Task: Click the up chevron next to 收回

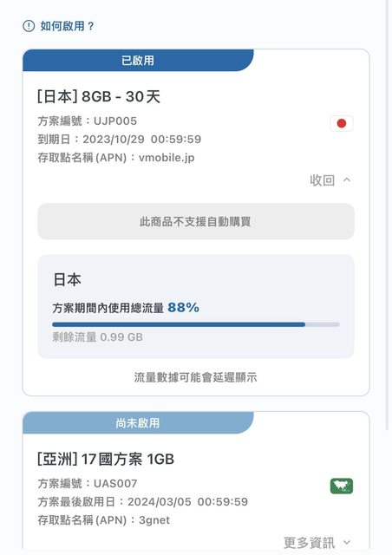Action: [x=347, y=180]
